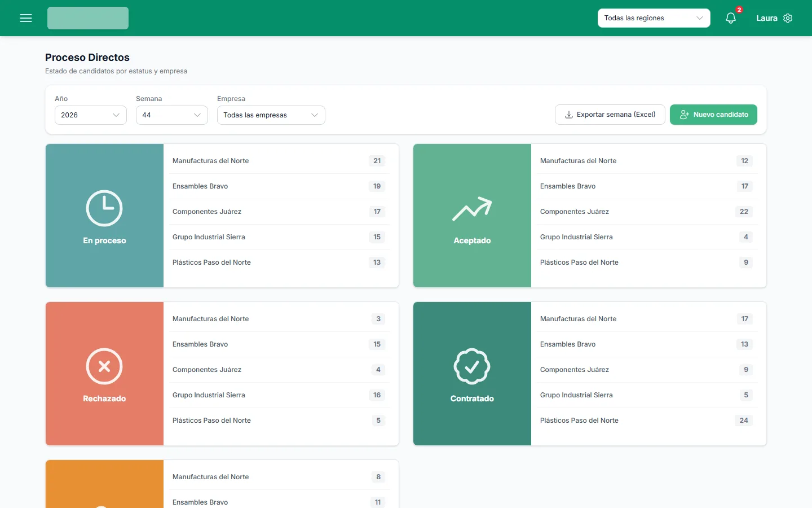This screenshot has width=812, height=508.
Task: Open the notifications bell
Action: point(731,18)
